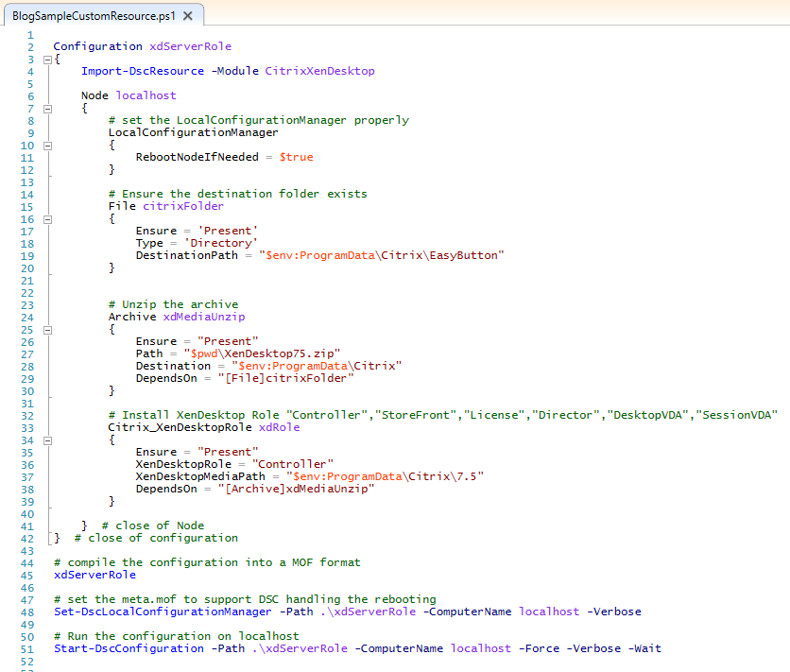The width and height of the screenshot is (790, 672).
Task: Click the XenDesktopMediaPath property name
Action: (200, 476)
